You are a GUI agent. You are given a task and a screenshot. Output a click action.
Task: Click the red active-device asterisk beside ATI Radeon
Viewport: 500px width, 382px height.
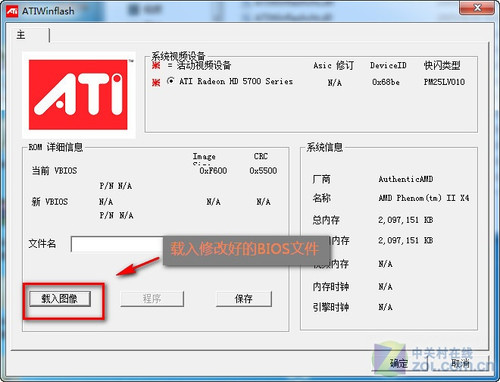point(156,82)
